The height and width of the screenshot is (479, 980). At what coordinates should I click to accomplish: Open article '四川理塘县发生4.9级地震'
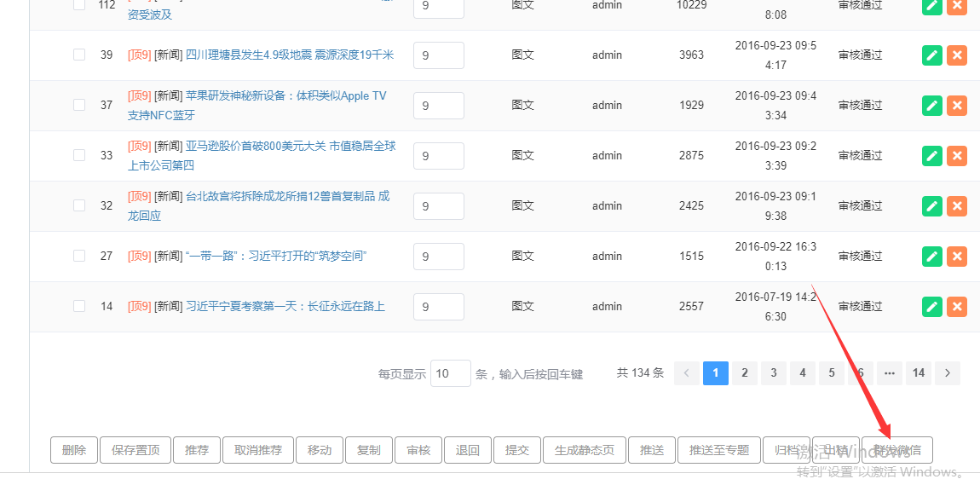(290, 55)
